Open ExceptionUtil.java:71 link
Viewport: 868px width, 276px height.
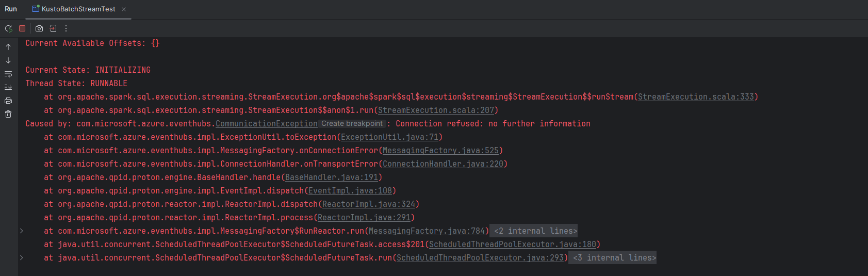[389, 137]
